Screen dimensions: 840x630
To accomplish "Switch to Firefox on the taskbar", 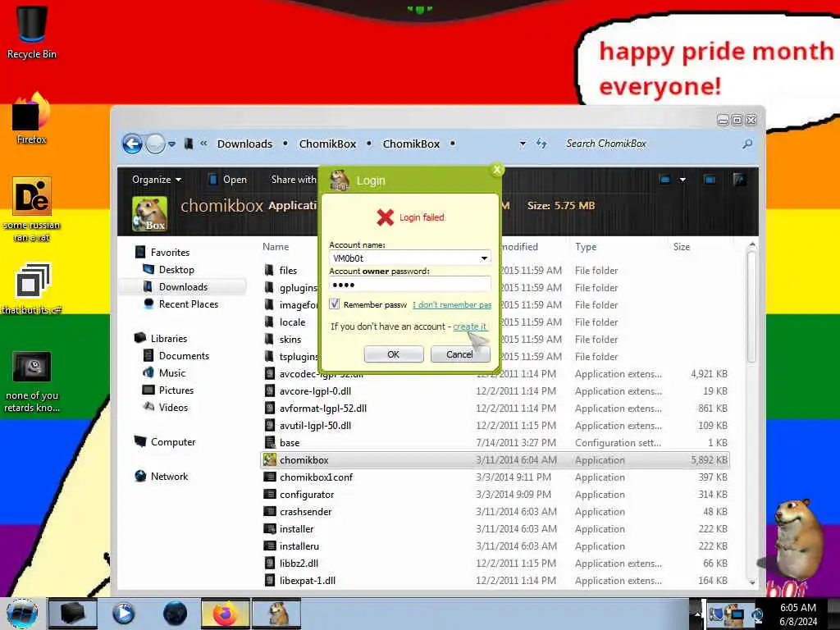I will 226,614.
